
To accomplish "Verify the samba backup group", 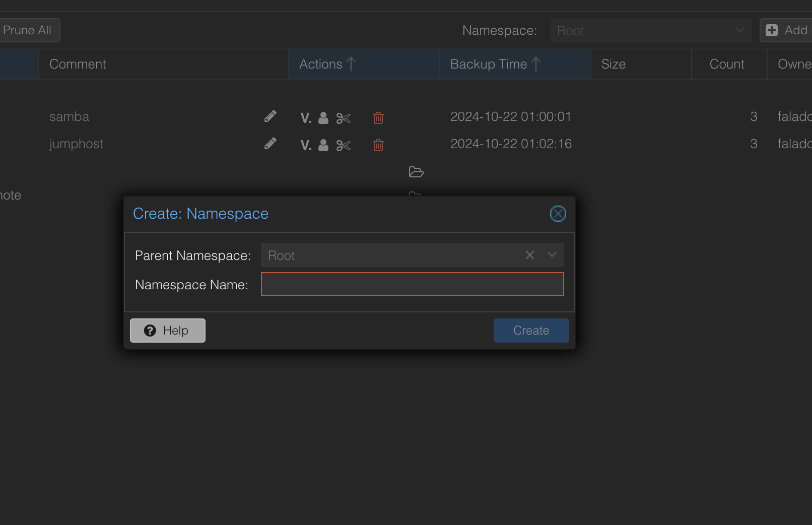I will [x=306, y=118].
